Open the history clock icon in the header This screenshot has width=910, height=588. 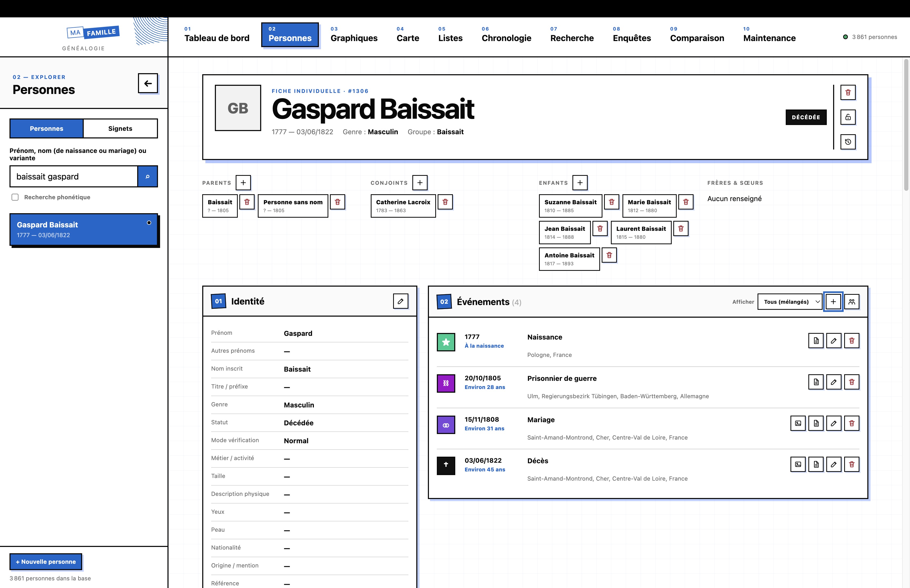coord(848,142)
